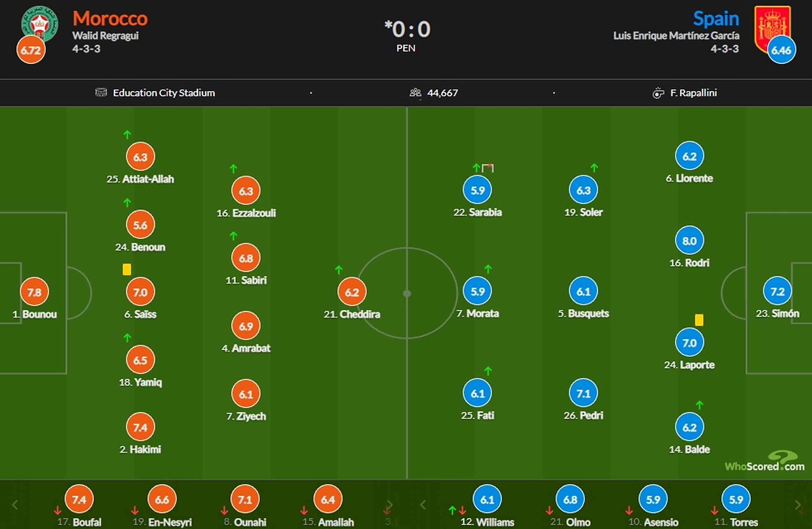
Task: Click the yellow card above Saïss
Action: tap(127, 269)
